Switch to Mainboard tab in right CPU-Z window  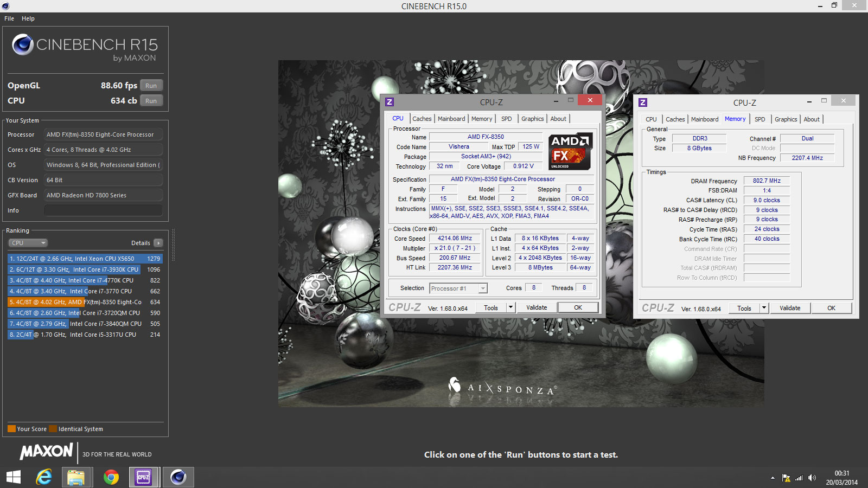[x=705, y=119]
